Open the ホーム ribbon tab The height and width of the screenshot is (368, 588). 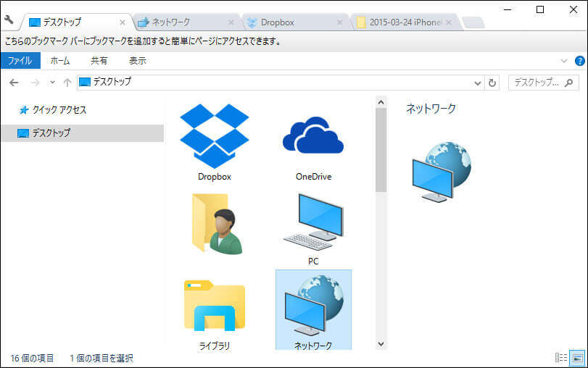pyautogui.click(x=60, y=61)
